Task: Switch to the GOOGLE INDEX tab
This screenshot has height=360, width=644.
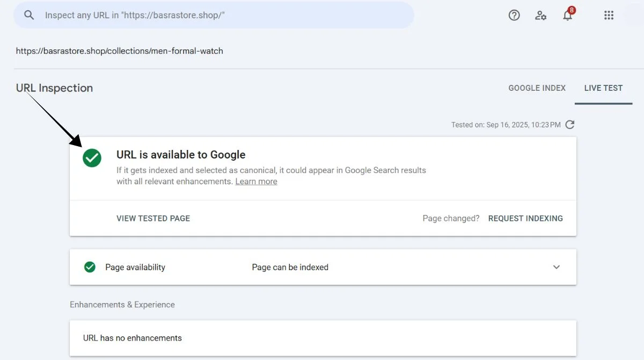Action: click(x=537, y=88)
